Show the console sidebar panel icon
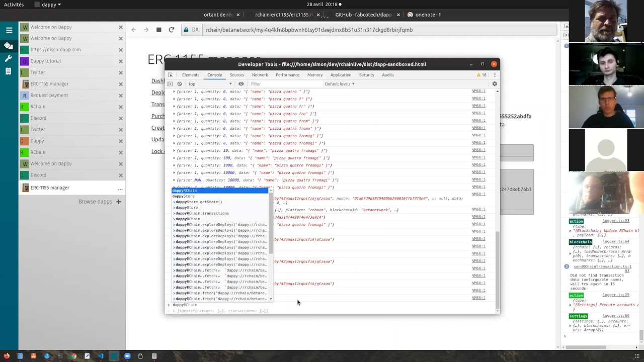This screenshot has width=644, height=362. point(170,84)
